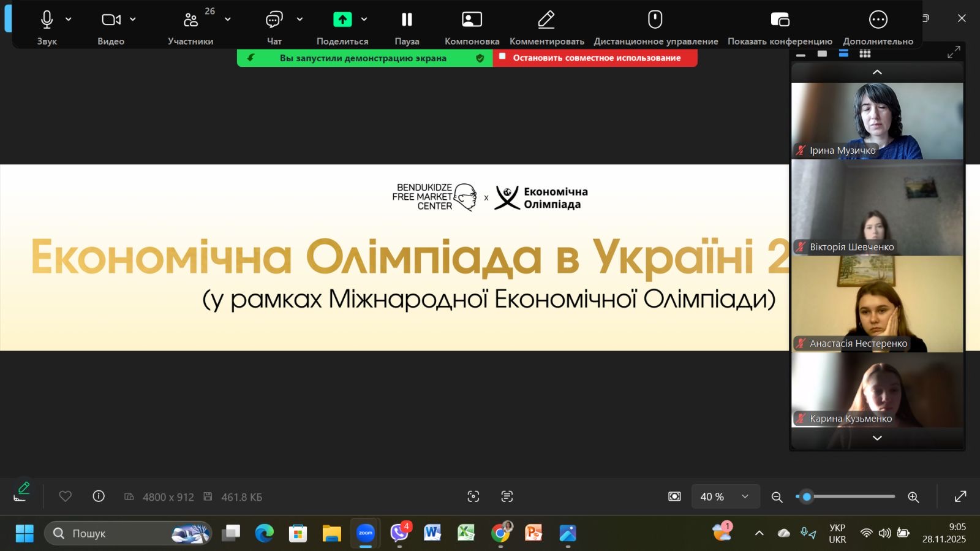Open the Чат chat panel
The image size is (980, 551).
[x=274, y=20]
